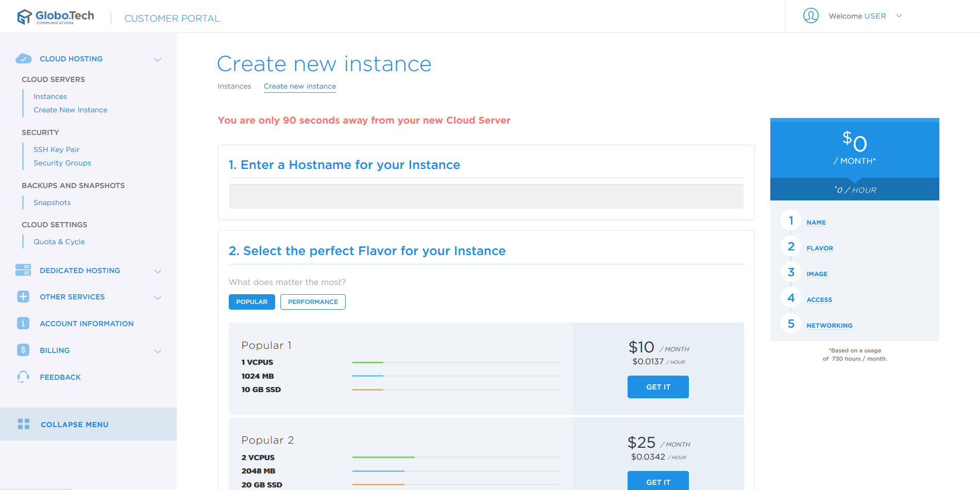Open the Welcome USER dropdown arrow
Viewport: 980px width, 490px height.
(899, 16)
